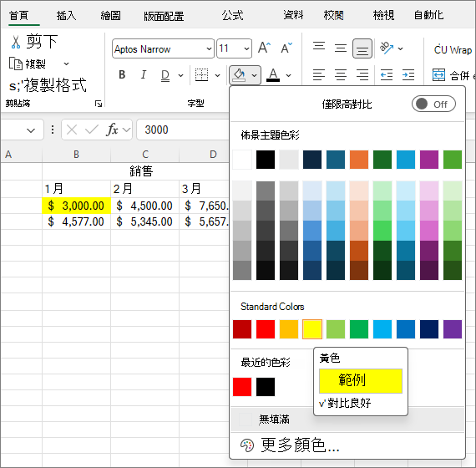
Task: Click the Wrap text button
Action: click(x=453, y=49)
